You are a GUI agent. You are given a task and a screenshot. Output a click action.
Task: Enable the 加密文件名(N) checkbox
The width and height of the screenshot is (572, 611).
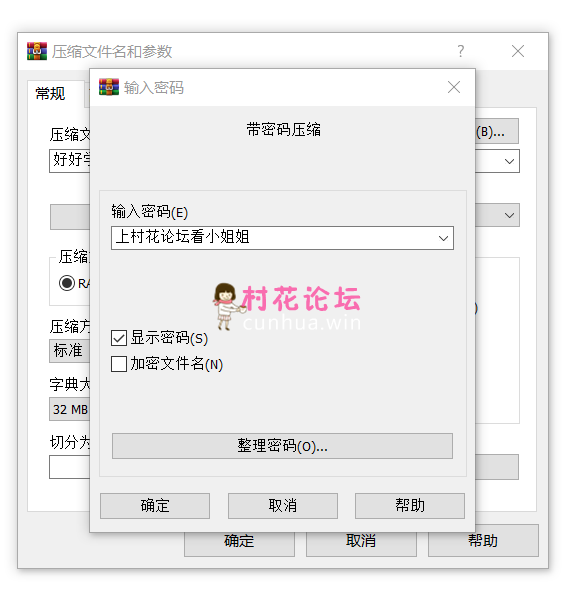tap(119, 364)
